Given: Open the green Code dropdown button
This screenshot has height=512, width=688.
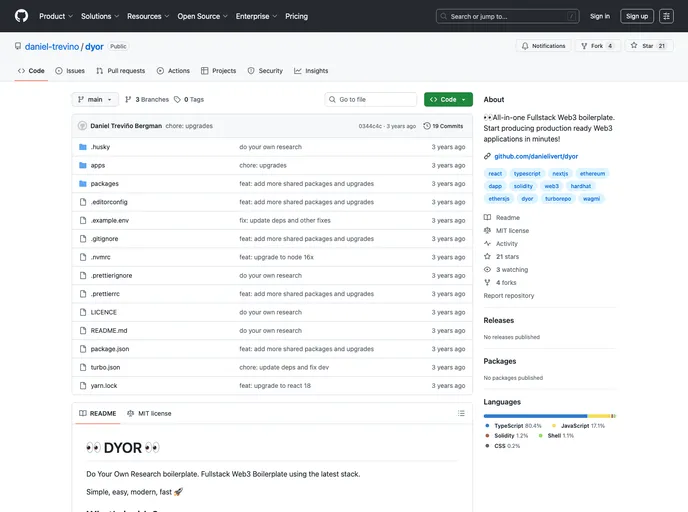Looking at the screenshot, I should (x=448, y=100).
